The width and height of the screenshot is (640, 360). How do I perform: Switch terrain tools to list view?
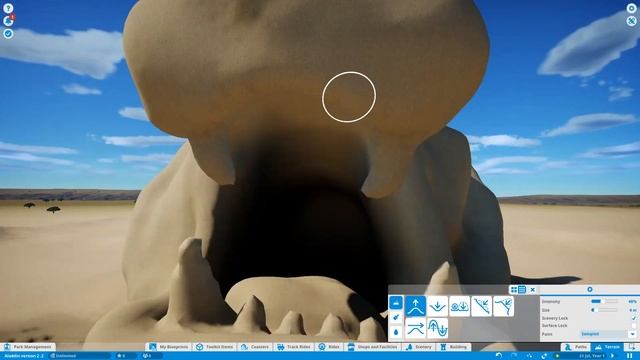click(x=522, y=289)
